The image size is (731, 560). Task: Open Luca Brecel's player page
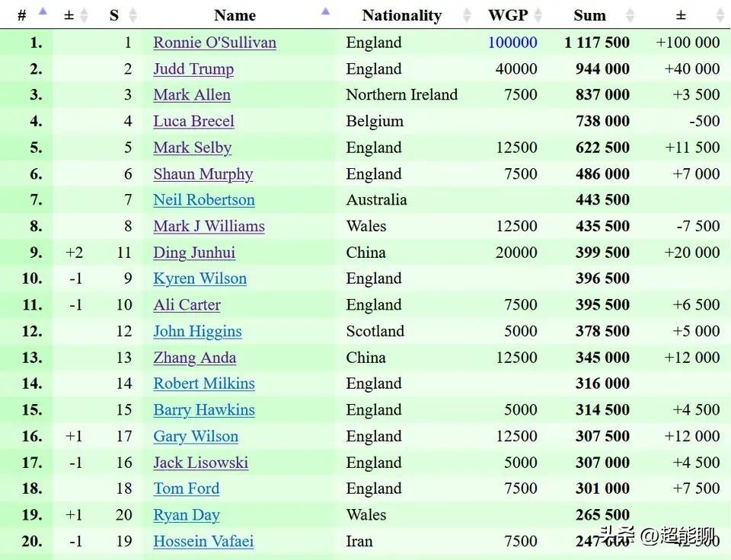[x=193, y=121]
